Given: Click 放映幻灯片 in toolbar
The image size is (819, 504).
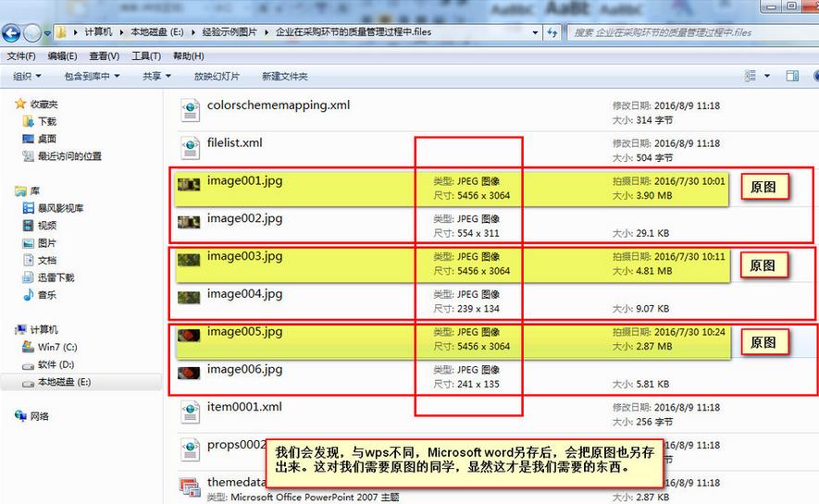Looking at the screenshot, I should [217, 76].
